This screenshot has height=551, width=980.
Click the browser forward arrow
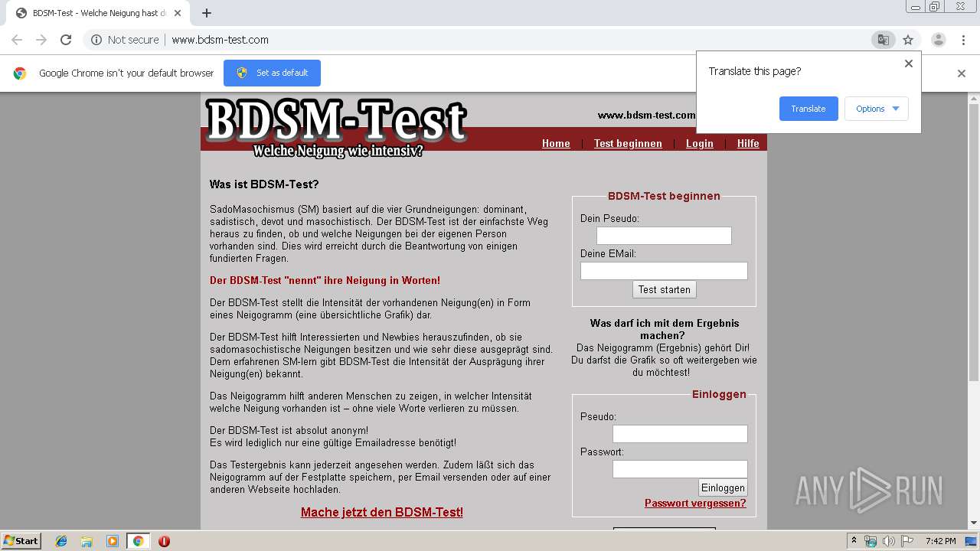tap(41, 40)
